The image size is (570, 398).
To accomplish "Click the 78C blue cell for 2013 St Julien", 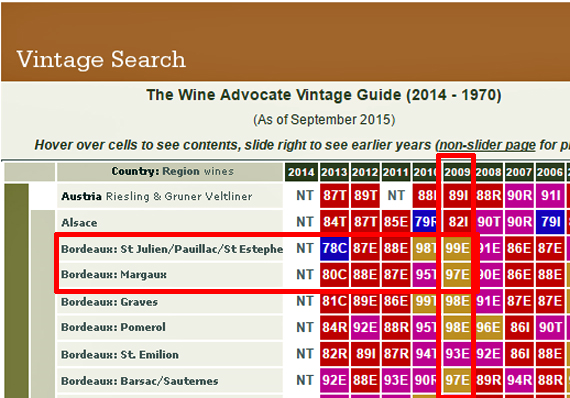I will (334, 249).
